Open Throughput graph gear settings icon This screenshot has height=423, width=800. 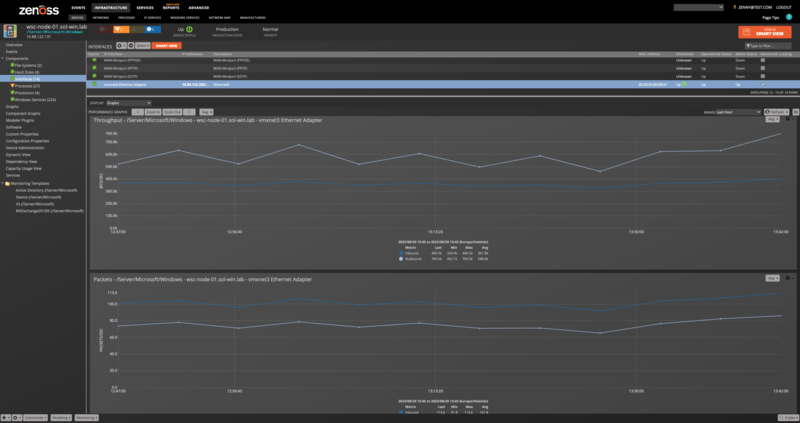(x=787, y=119)
